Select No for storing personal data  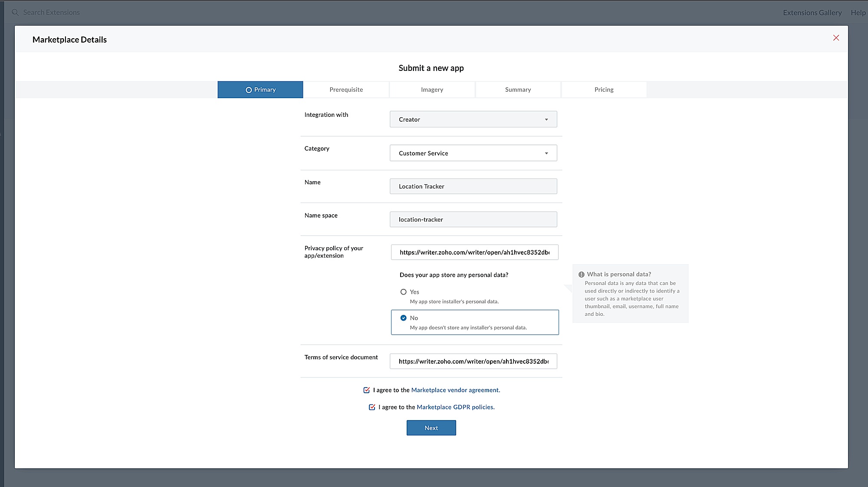click(403, 318)
